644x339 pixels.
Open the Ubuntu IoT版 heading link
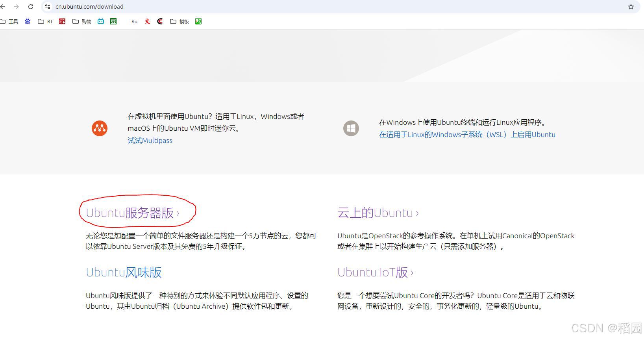376,272
